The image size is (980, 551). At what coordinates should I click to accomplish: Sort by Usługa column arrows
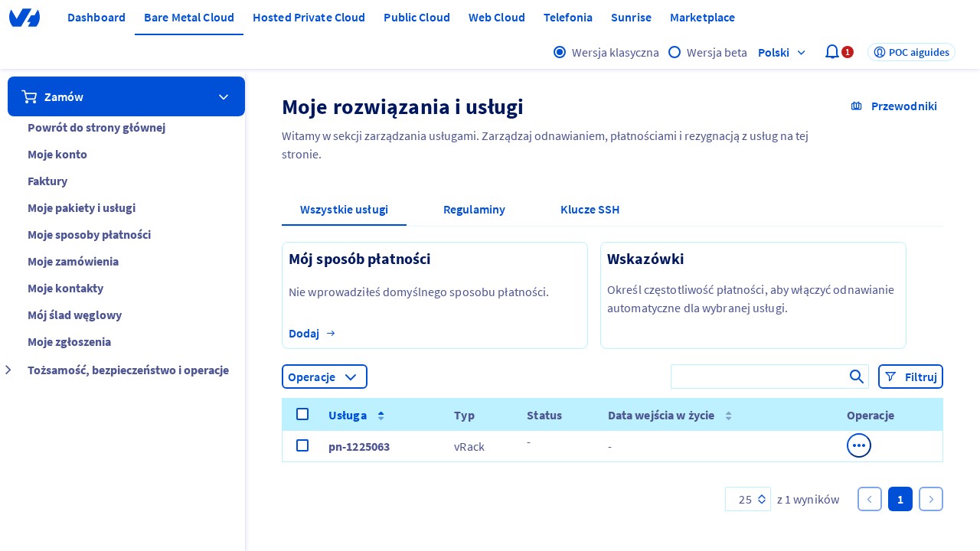click(381, 416)
